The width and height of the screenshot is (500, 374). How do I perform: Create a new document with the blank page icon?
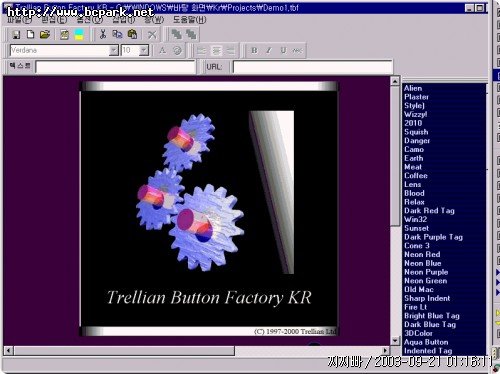pyautogui.click(x=30, y=34)
